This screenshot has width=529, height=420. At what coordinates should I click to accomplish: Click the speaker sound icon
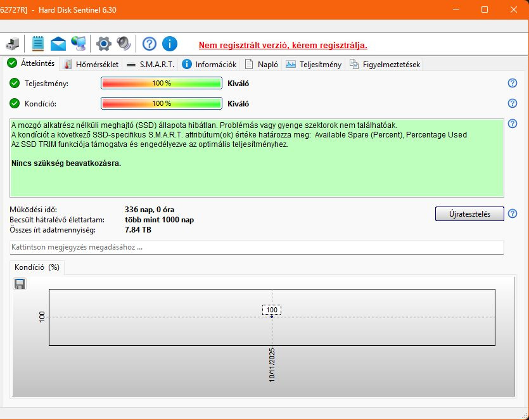point(124,44)
